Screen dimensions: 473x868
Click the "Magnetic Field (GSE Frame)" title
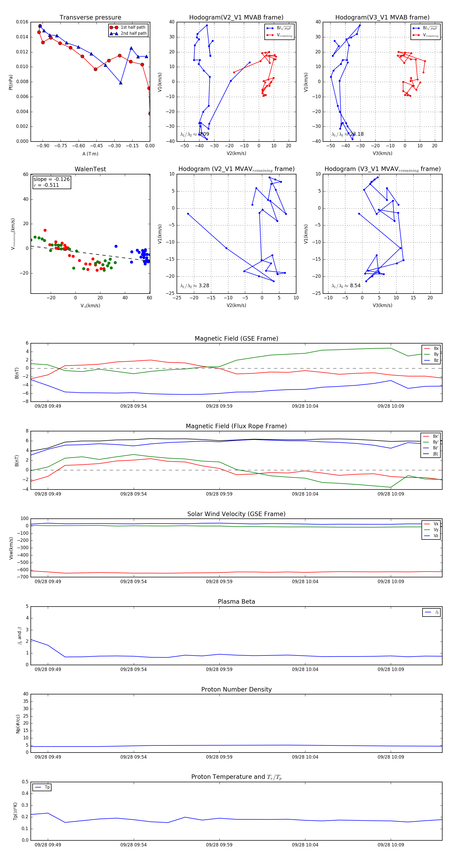point(236,339)
